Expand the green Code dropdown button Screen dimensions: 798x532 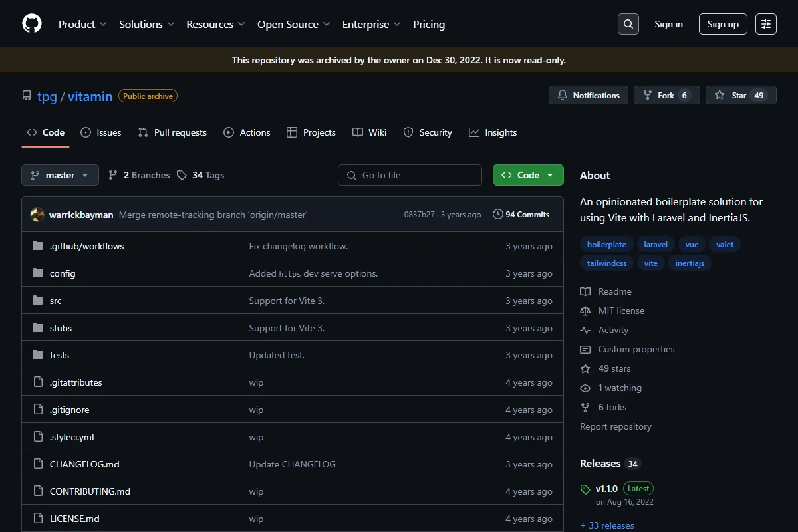tap(528, 175)
